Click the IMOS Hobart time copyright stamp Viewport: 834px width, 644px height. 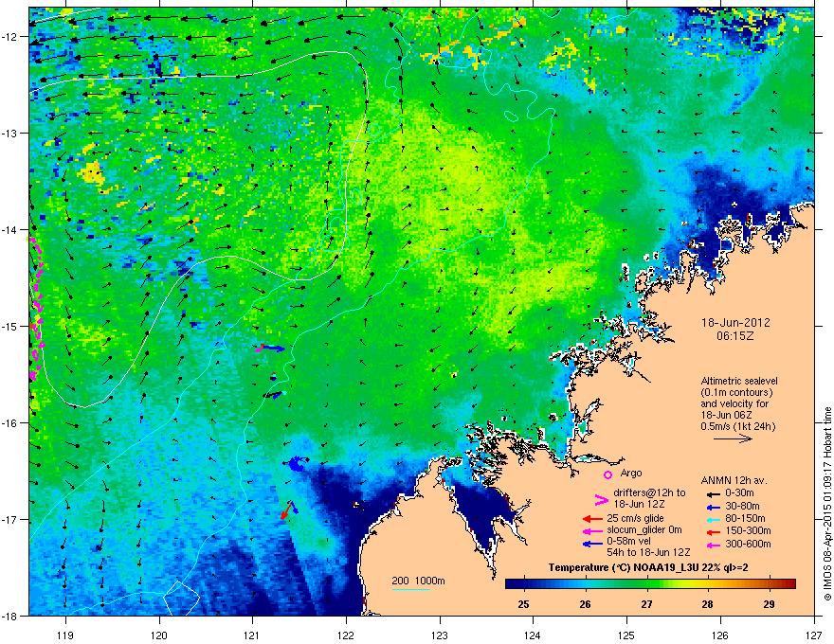point(827,504)
